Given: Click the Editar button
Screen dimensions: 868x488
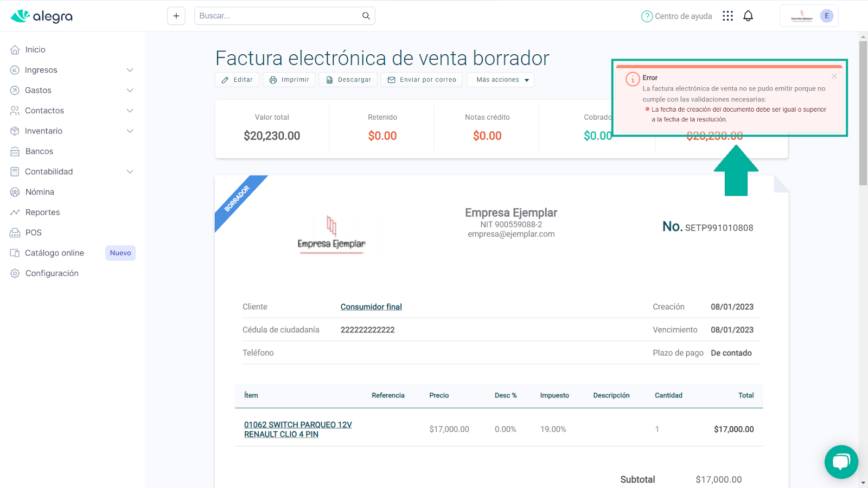Looking at the screenshot, I should 237,80.
